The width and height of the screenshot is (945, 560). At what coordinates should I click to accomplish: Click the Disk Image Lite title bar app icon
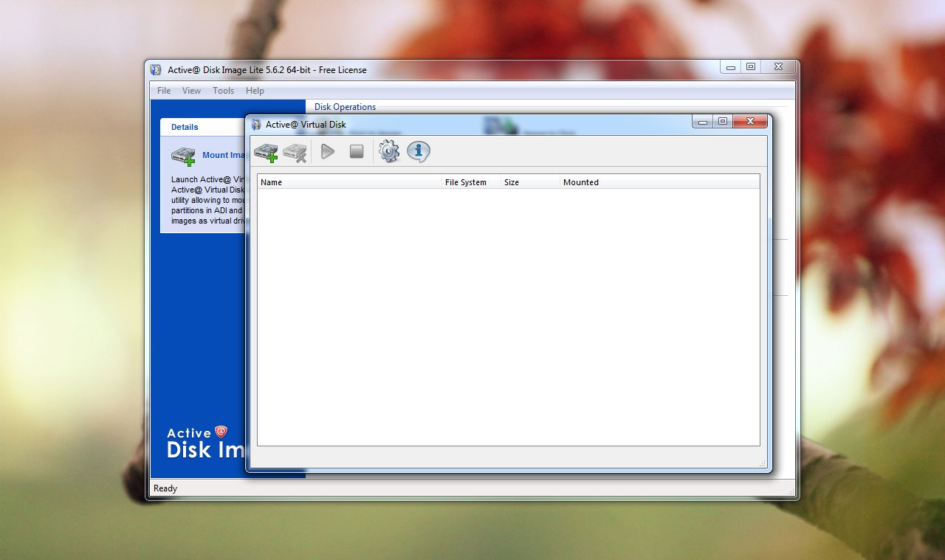156,70
